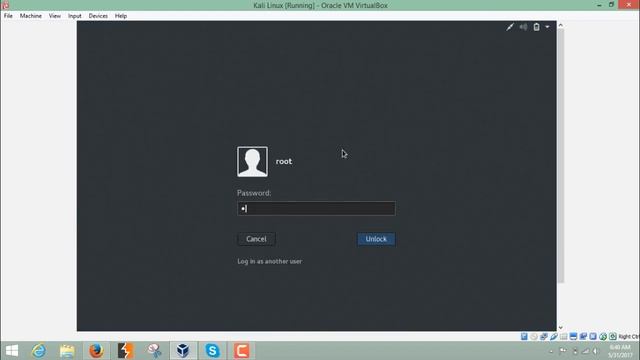
Task: Switch to VirtualBox taskbar icon
Action: point(183,351)
